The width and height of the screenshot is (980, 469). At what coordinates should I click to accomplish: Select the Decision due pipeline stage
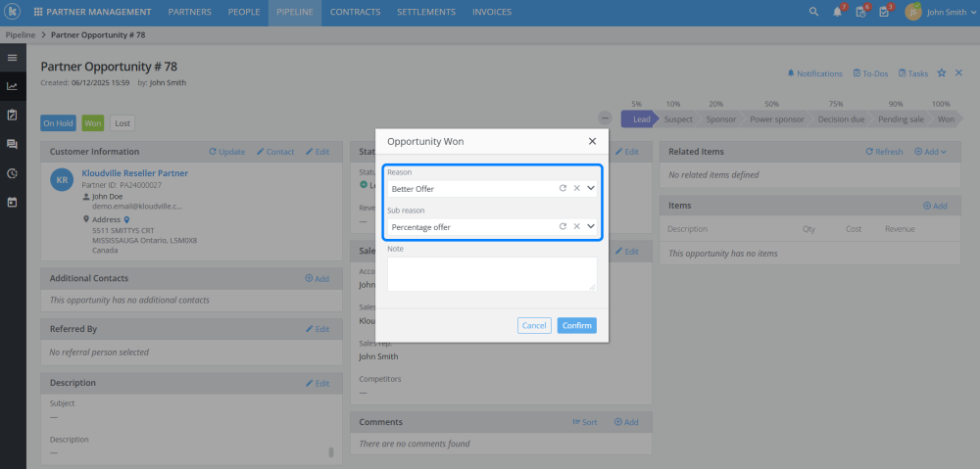[841, 118]
